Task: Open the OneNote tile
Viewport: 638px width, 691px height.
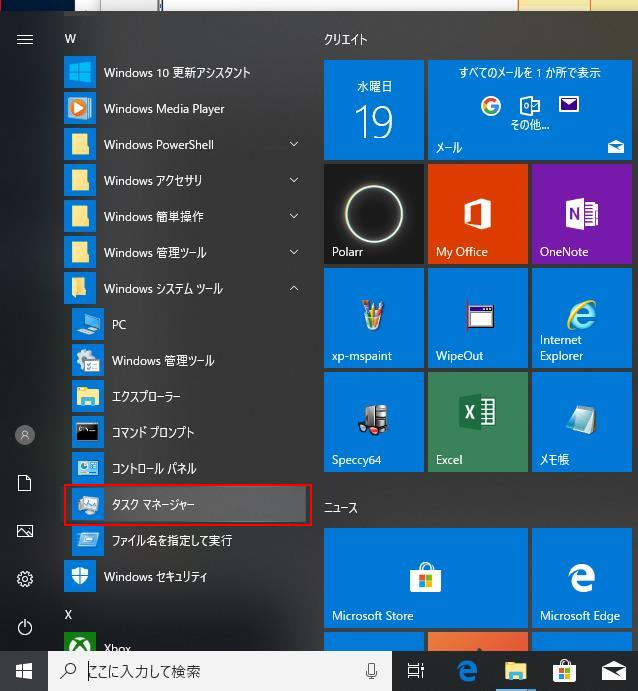Action: [581, 214]
